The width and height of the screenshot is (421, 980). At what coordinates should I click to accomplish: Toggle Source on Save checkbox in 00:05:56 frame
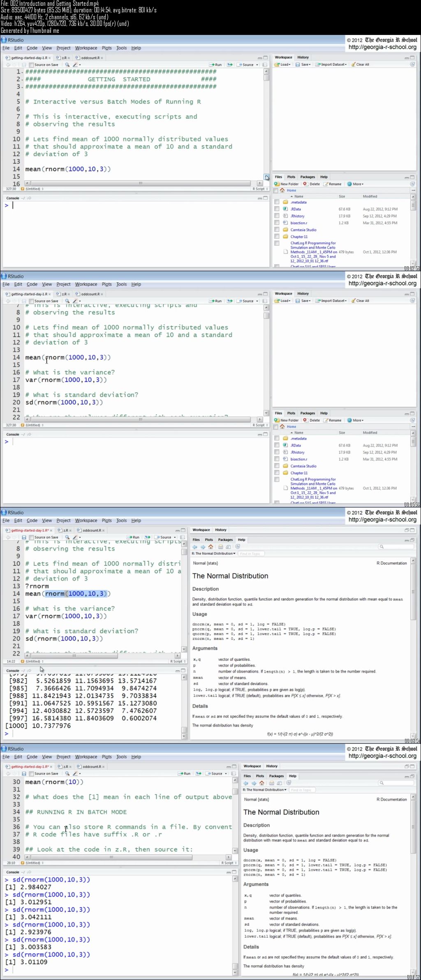tap(32, 301)
